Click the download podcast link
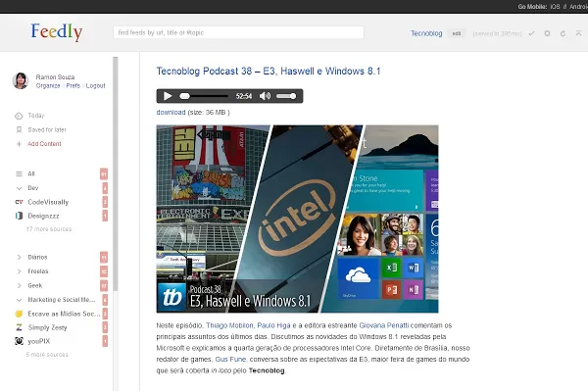This screenshot has height=392, width=588. pos(171,112)
